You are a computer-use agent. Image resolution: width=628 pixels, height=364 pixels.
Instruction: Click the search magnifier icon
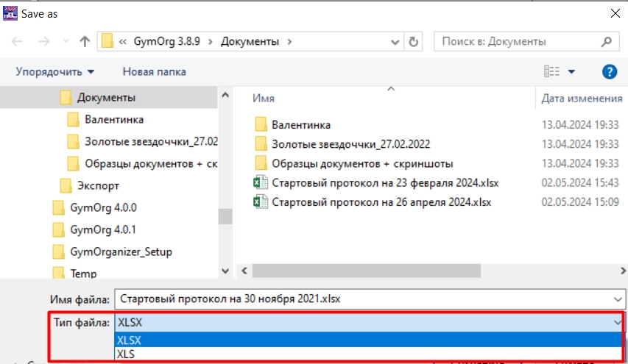pos(607,42)
